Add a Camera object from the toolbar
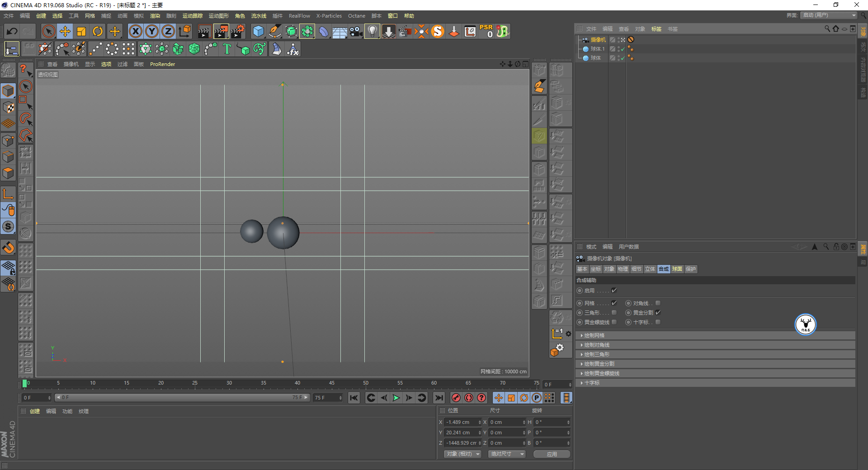Viewport: 868px width, 470px height. 356,31
